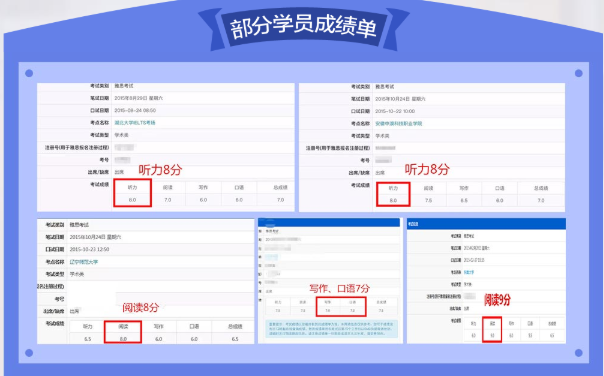Click the red 阅读8分 annotation label
The height and width of the screenshot is (376, 604).
141,307
